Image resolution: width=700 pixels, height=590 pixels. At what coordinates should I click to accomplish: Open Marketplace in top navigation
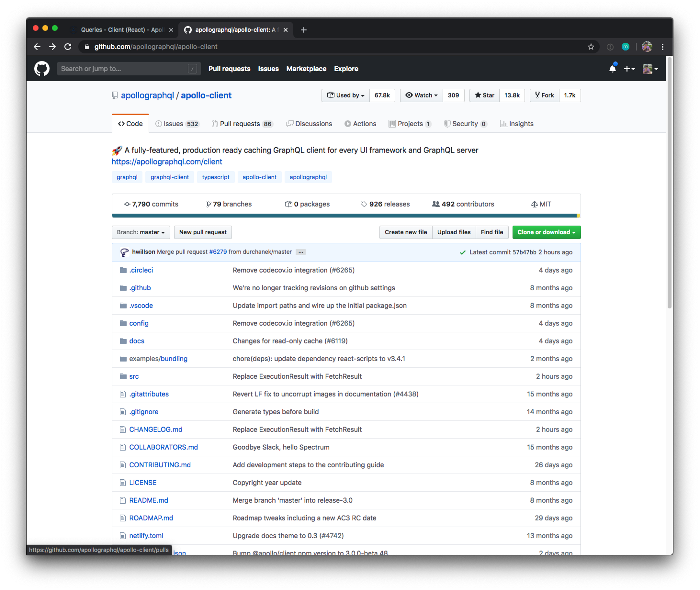pos(306,69)
